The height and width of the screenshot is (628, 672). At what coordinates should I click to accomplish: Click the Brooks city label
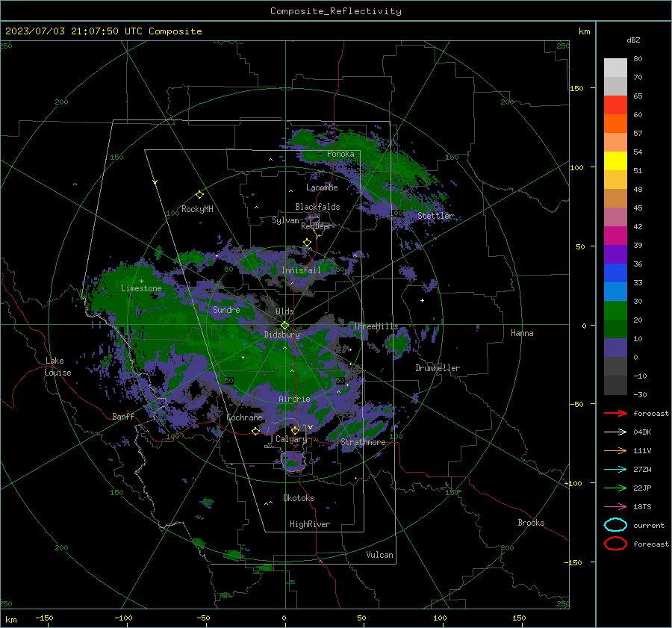531,523
